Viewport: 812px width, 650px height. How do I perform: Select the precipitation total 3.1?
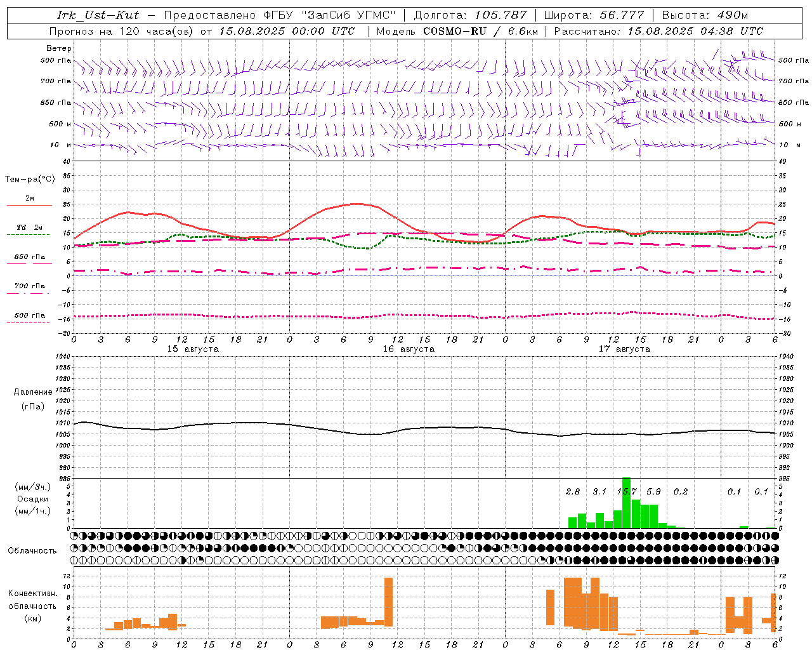(599, 492)
